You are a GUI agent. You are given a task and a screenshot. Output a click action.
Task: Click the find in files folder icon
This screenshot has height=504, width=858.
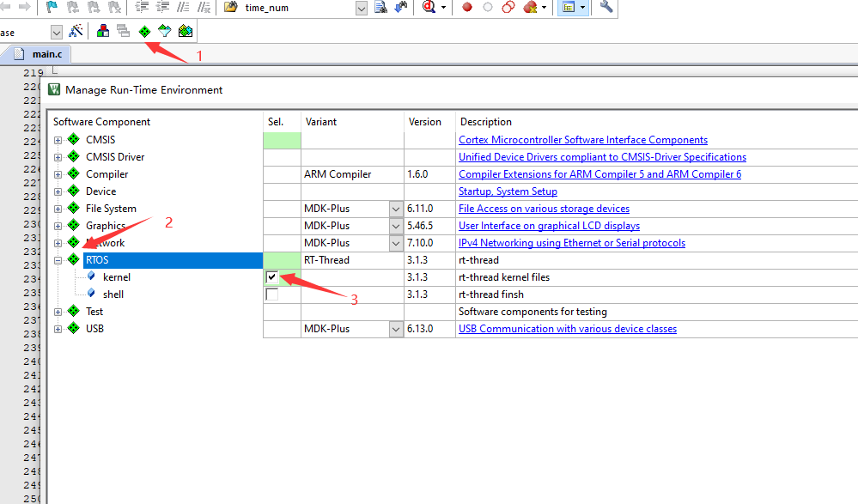coord(231,7)
